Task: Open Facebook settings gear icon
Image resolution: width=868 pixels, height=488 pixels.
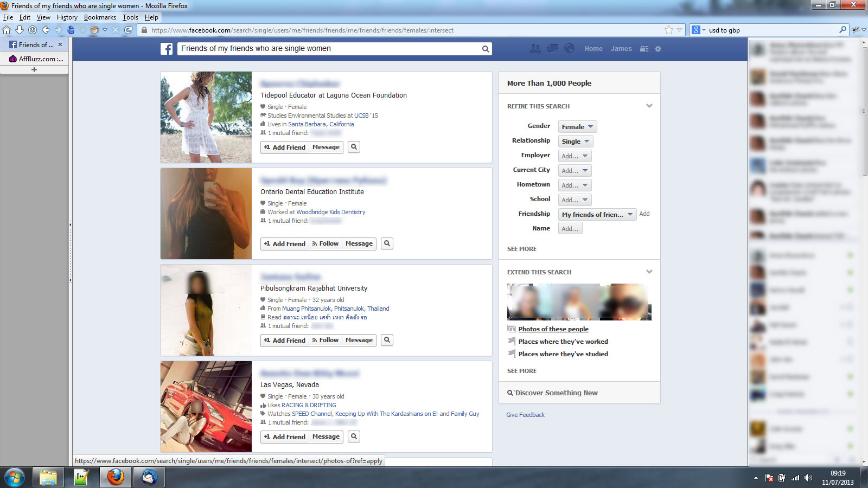Action: [x=658, y=49]
